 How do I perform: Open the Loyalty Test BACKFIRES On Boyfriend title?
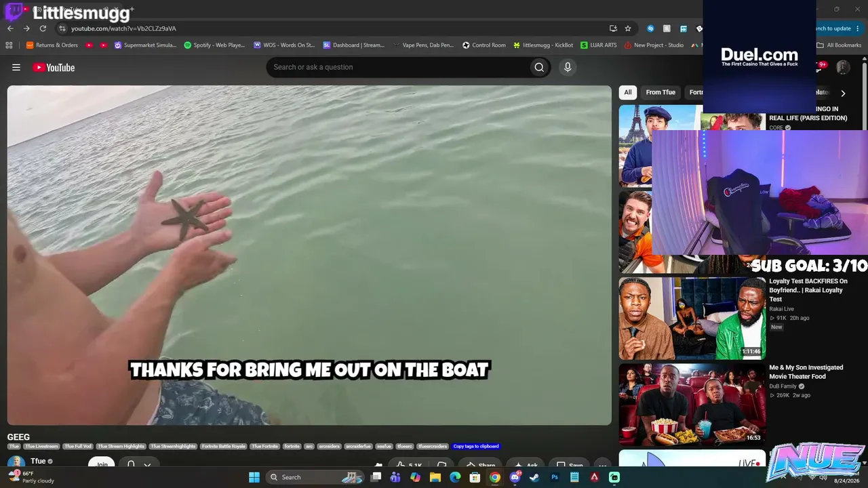[x=808, y=290]
